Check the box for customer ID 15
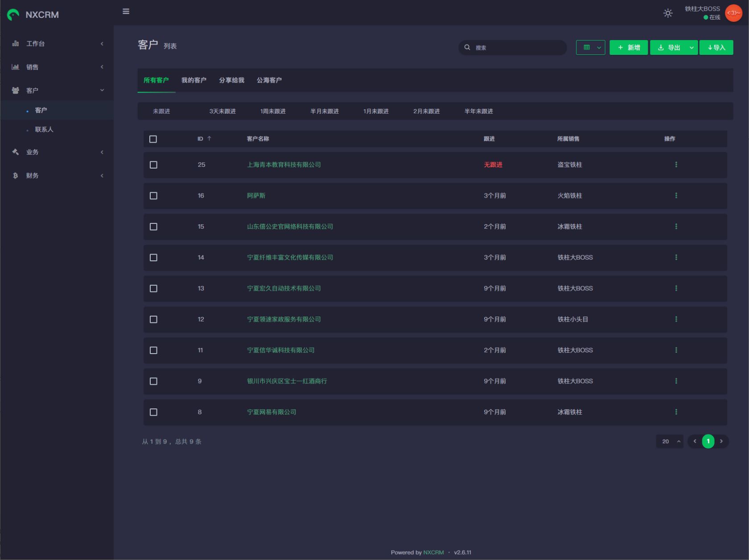749x560 pixels. pyautogui.click(x=153, y=227)
